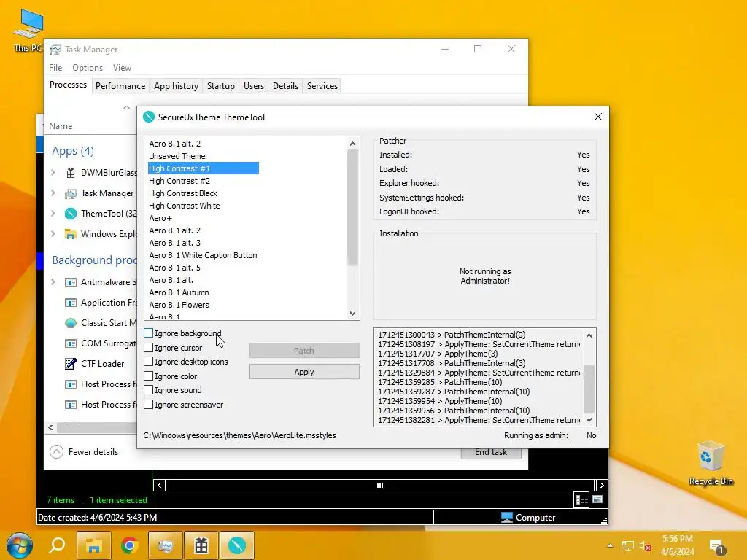Screen dimensions: 747x560
Task: Open the notification center icon
Action: (x=716, y=546)
